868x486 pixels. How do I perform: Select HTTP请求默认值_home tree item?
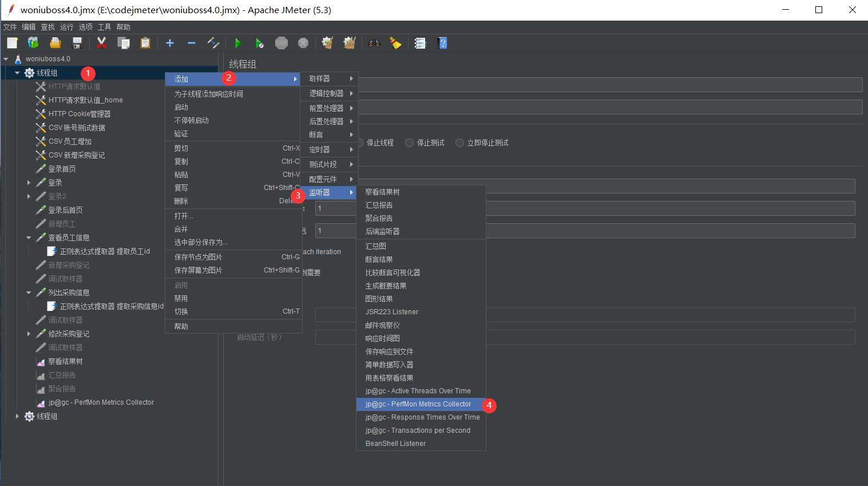85,100
